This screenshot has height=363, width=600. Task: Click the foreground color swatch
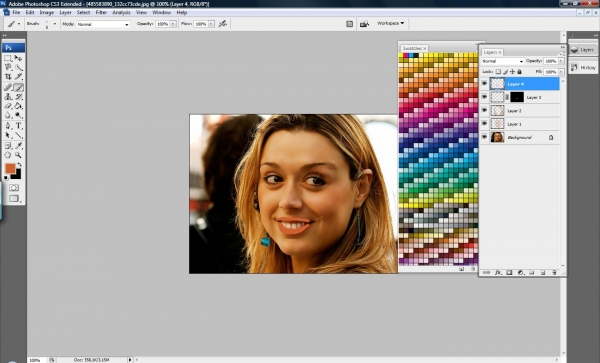pos(10,168)
